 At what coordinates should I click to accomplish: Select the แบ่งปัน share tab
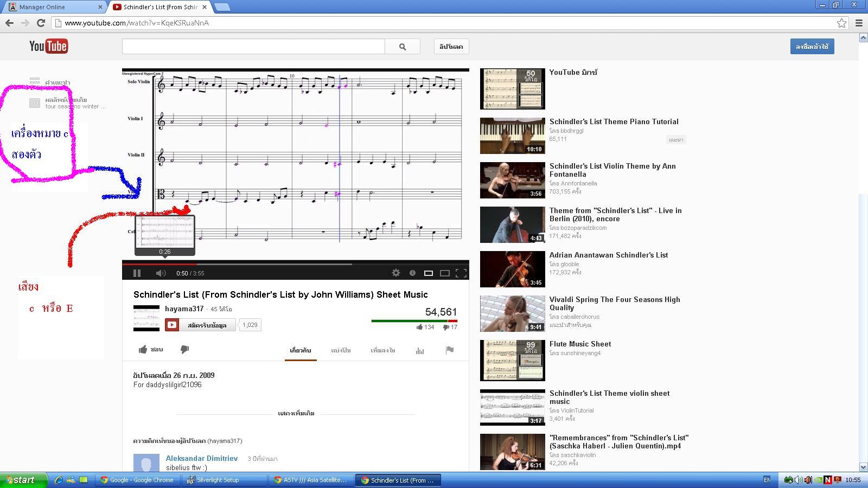tap(341, 350)
